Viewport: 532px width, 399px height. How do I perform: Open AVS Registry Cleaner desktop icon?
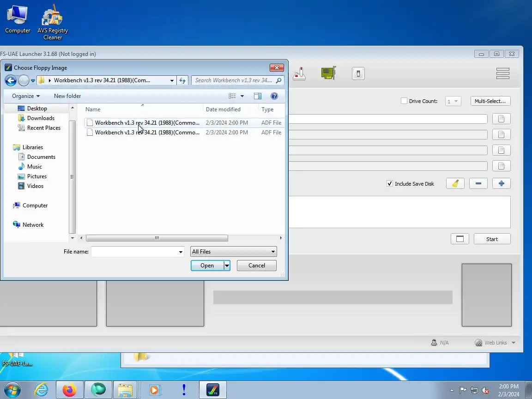[53, 22]
